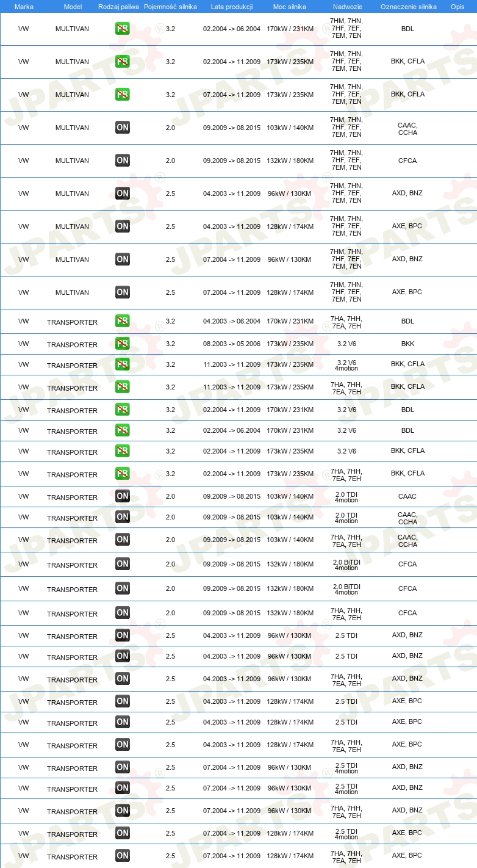Click the 'Pojemność silnika' column header
477x868 pixels.
(x=170, y=6)
